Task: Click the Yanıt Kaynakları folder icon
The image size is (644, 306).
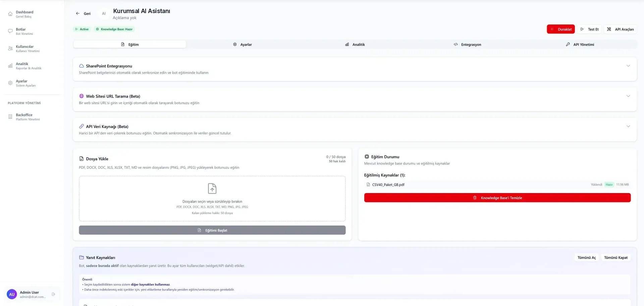Action: click(x=82, y=257)
